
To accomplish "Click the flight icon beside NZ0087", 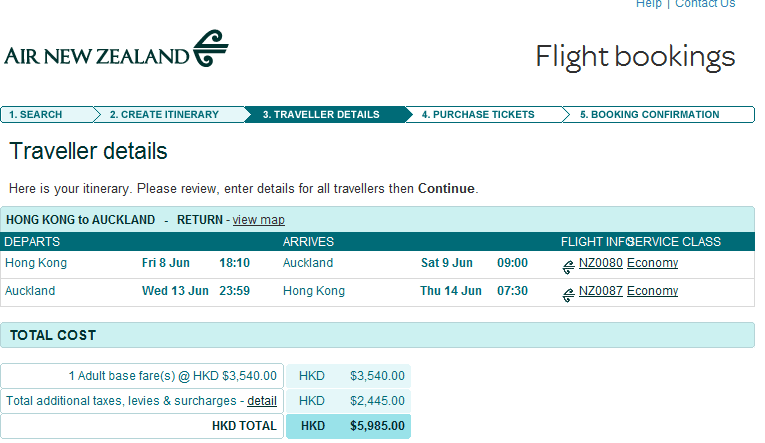I will click(x=568, y=293).
